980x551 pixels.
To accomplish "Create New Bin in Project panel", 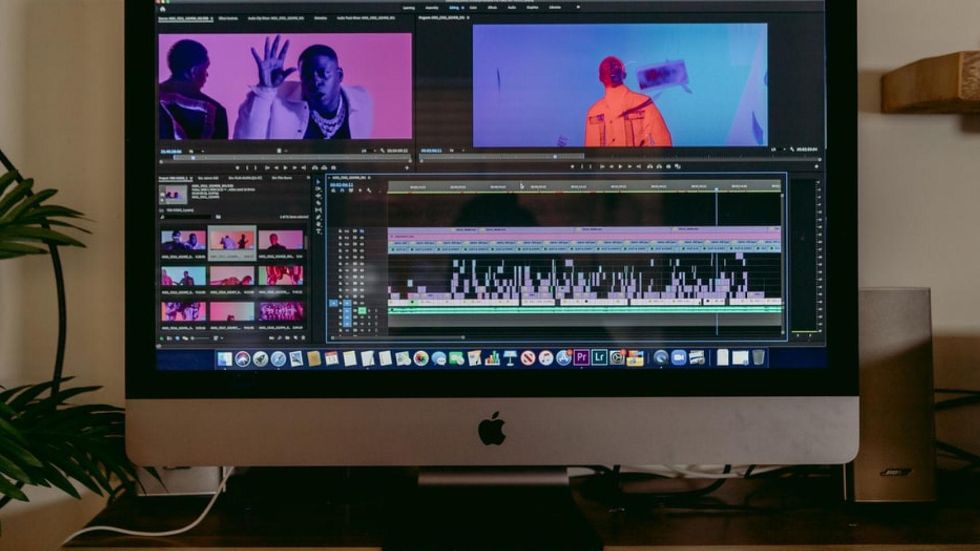I will click(x=287, y=338).
